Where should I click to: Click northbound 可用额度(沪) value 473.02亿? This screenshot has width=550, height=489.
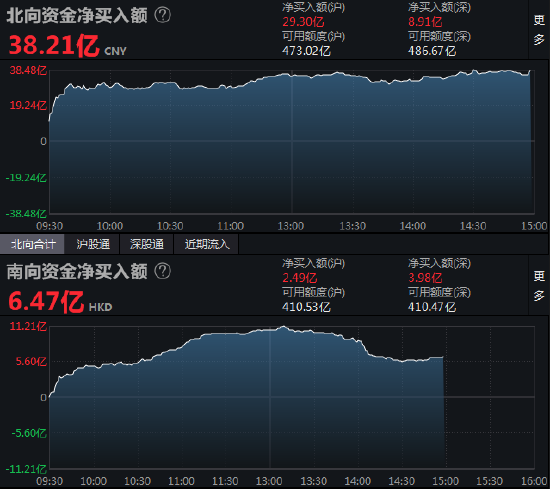(306, 51)
